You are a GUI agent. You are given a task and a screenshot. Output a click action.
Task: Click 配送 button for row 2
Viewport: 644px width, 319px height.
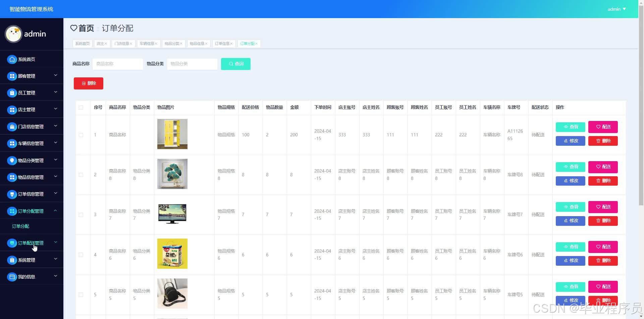603,167
